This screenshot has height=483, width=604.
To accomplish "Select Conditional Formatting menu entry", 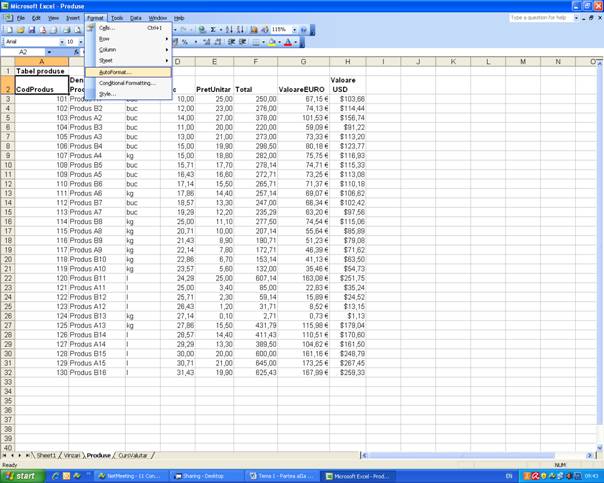I will pos(127,83).
